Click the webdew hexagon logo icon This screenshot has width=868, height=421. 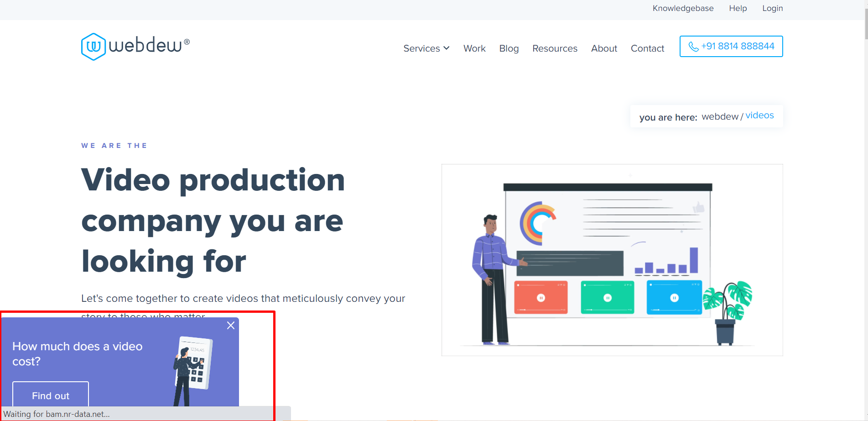pos(93,47)
